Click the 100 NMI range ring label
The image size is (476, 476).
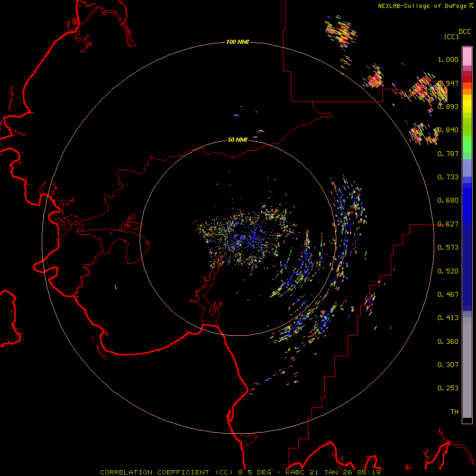click(237, 42)
